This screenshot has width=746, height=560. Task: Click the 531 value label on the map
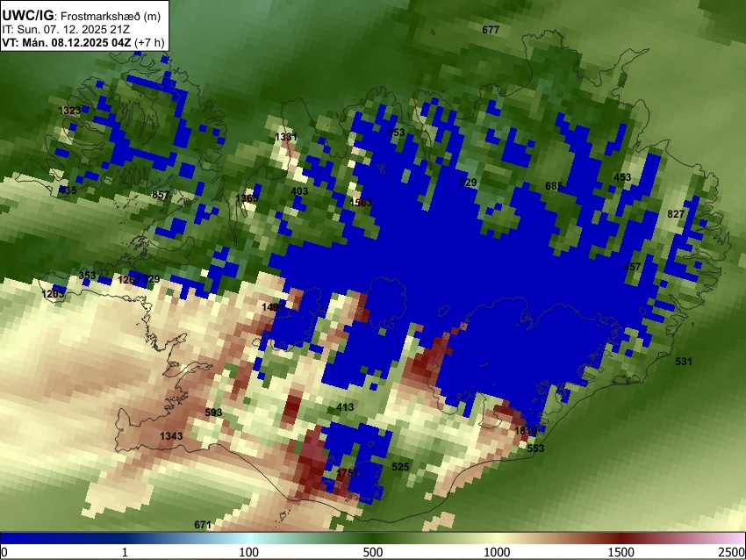point(684,362)
